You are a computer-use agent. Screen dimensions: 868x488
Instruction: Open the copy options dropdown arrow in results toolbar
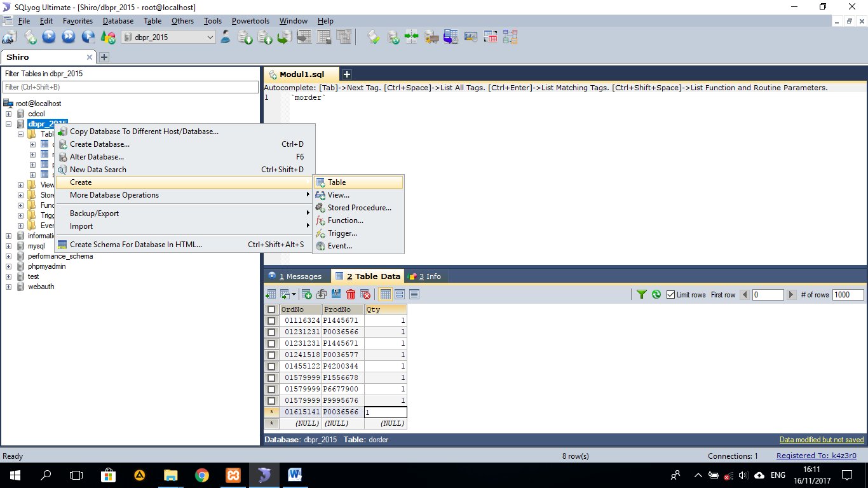tap(294, 294)
